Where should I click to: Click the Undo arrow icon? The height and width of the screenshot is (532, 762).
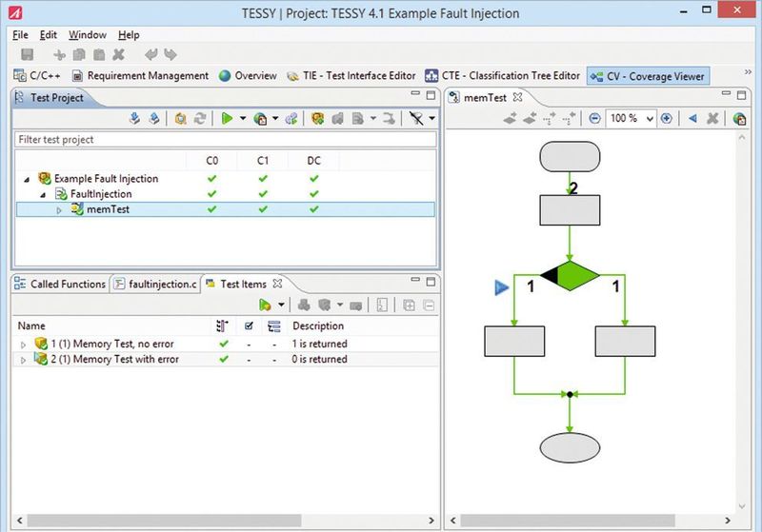click(151, 54)
